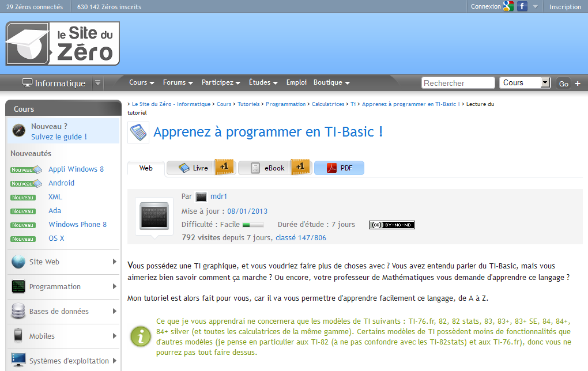Open author mdr1 profile link

[218, 196]
